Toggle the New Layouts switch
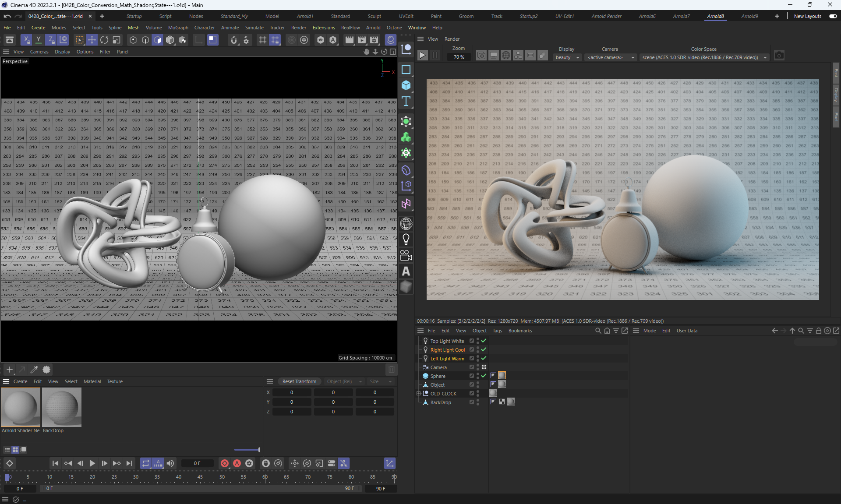Screen dimensions: 841x504 833,16
